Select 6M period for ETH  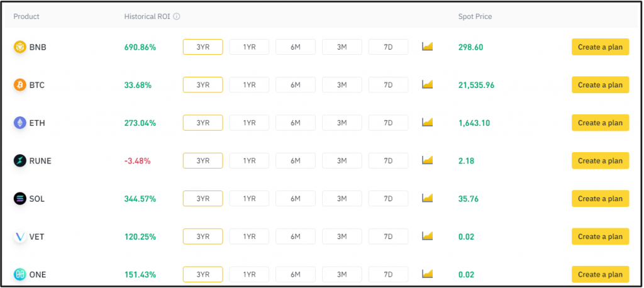tap(295, 123)
